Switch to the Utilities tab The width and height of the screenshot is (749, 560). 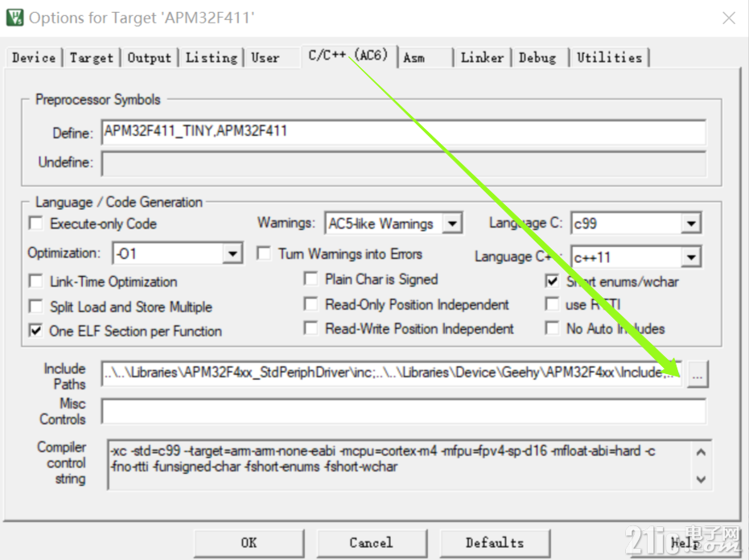click(610, 58)
